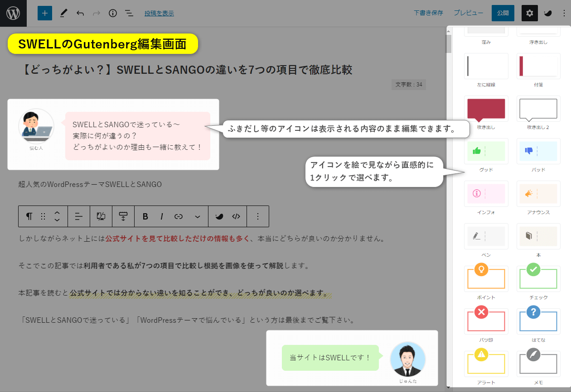Select the pencil edit tool
This screenshot has height=392, width=571.
click(x=63, y=13)
